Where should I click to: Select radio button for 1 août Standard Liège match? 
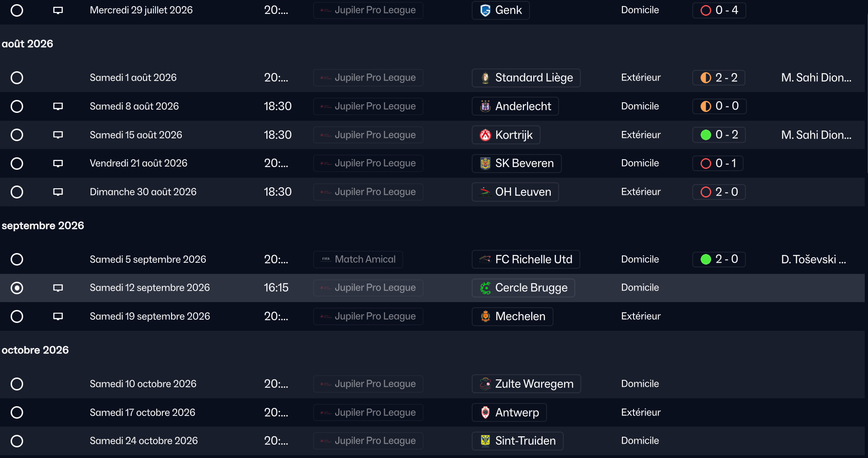pyautogui.click(x=17, y=78)
